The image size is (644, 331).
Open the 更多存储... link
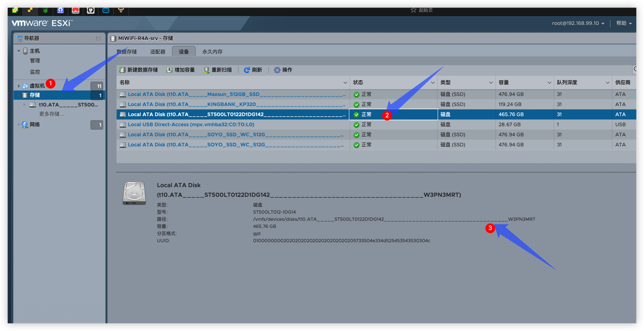point(52,114)
